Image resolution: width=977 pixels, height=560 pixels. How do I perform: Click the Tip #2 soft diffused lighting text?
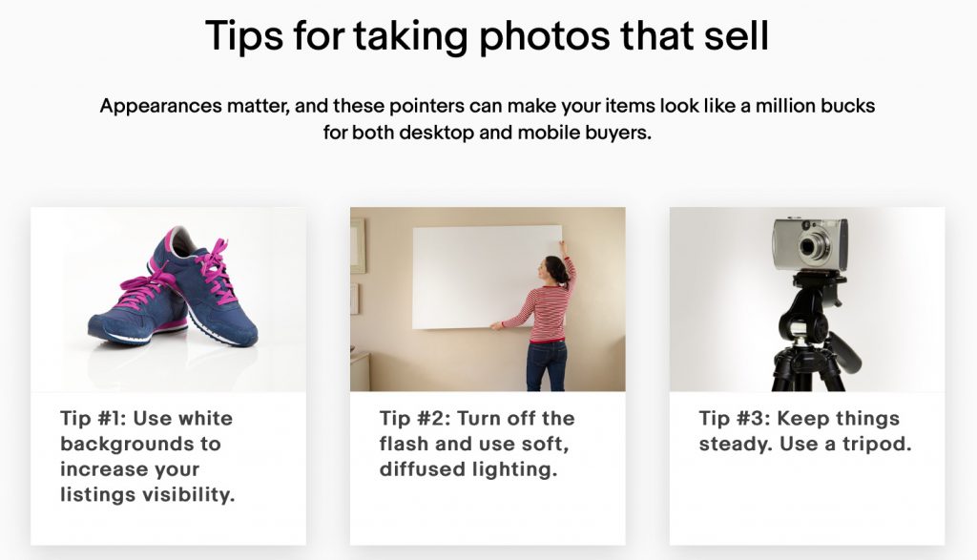pos(477,444)
